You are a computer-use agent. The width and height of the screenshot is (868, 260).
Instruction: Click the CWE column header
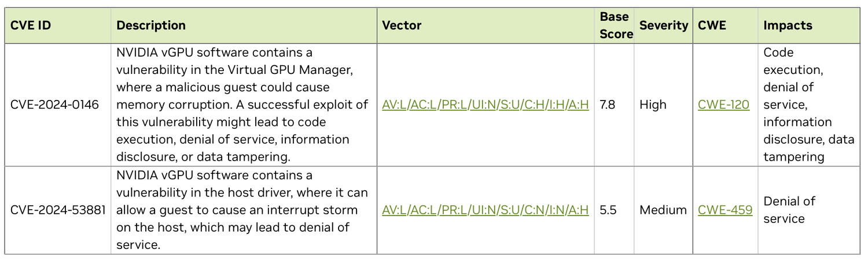coord(712,25)
